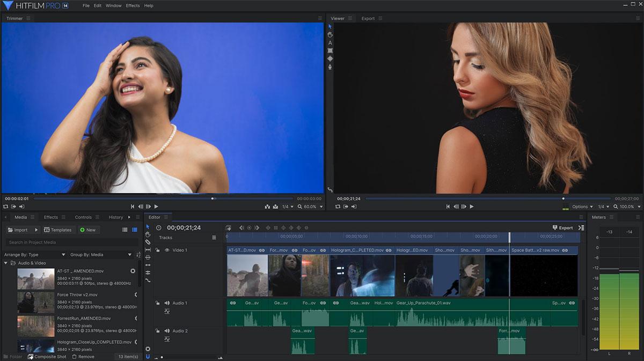
Task: Open the Editor timeline settings gear
Action: (148, 349)
